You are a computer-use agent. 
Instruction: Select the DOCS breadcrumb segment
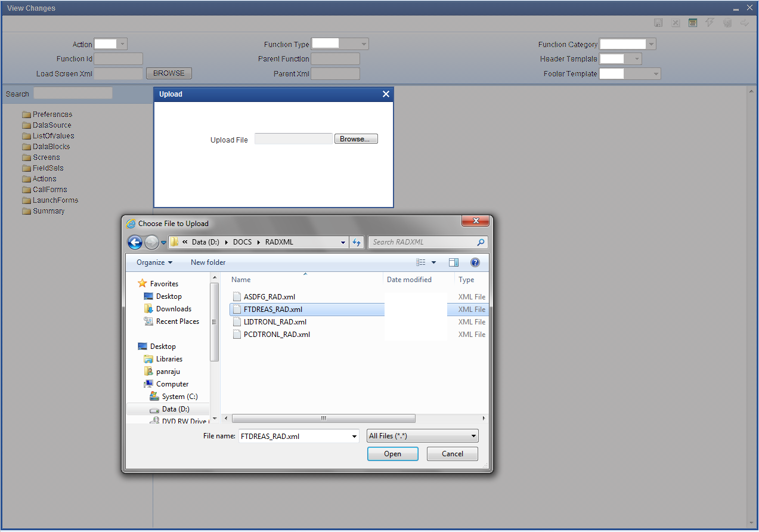242,242
